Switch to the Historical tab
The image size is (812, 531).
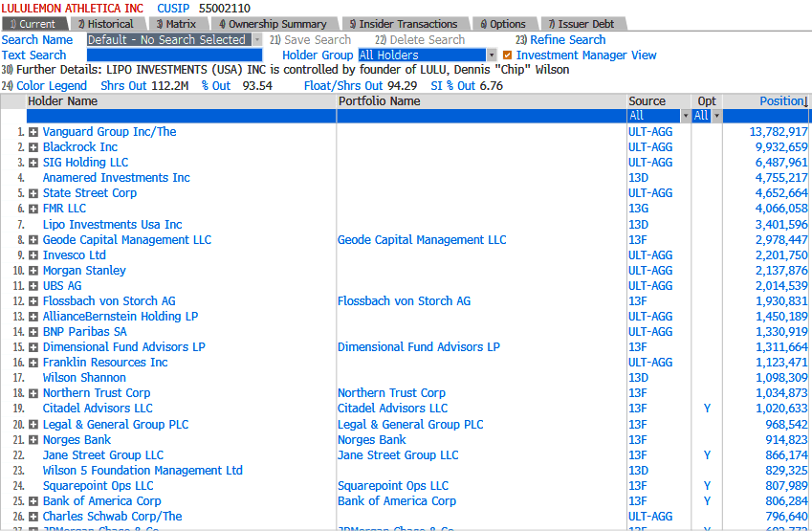coord(105,24)
